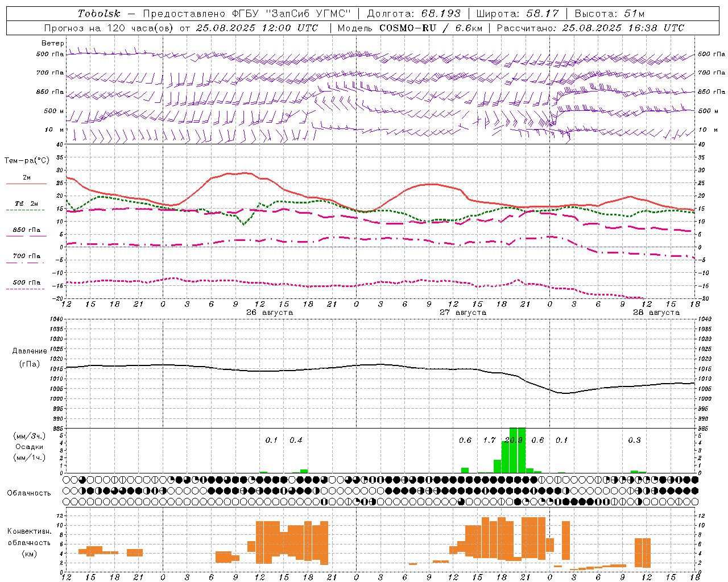Click the Модель COSMO-RU / 6.6км label
This screenshot has width=728, height=582.
click(409, 28)
